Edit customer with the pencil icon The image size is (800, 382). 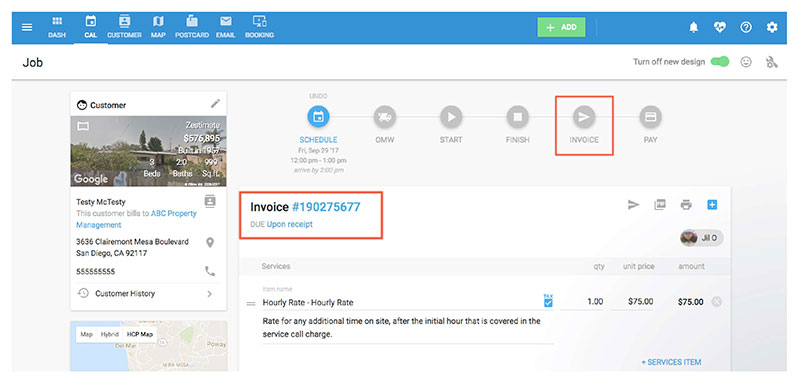[215, 104]
